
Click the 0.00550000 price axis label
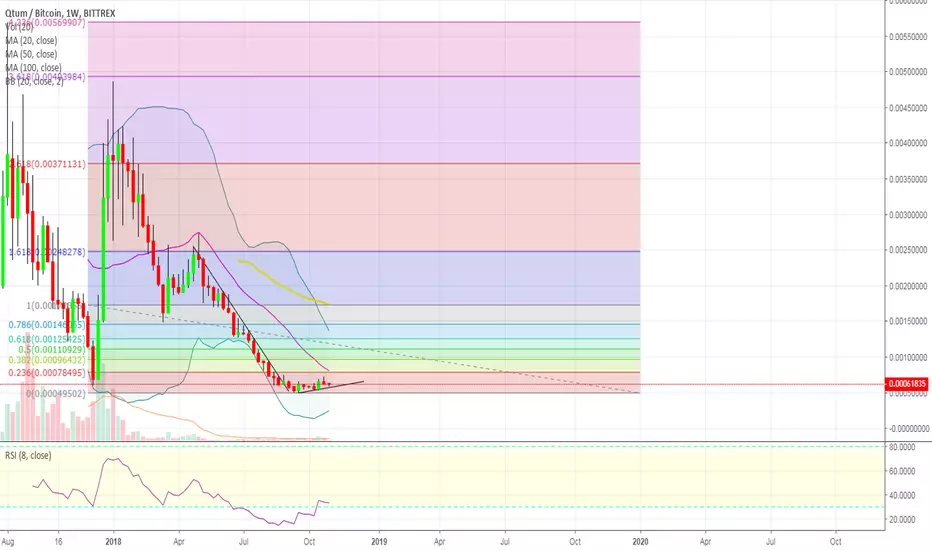coord(908,37)
